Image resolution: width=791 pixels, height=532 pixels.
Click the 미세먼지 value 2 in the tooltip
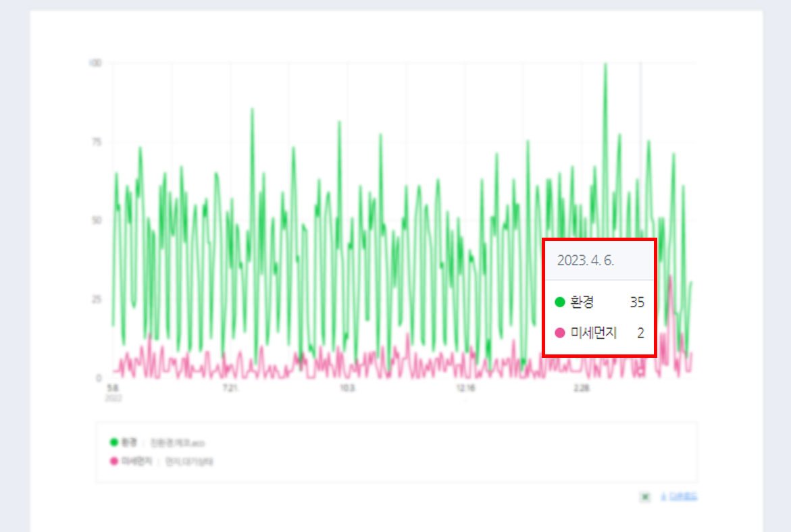coord(640,332)
